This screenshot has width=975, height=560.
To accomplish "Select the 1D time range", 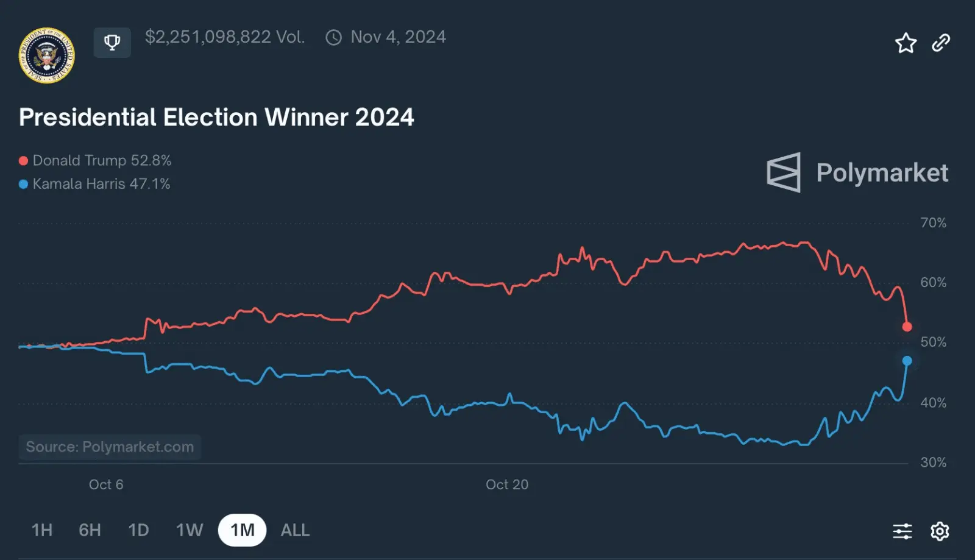I will point(138,530).
